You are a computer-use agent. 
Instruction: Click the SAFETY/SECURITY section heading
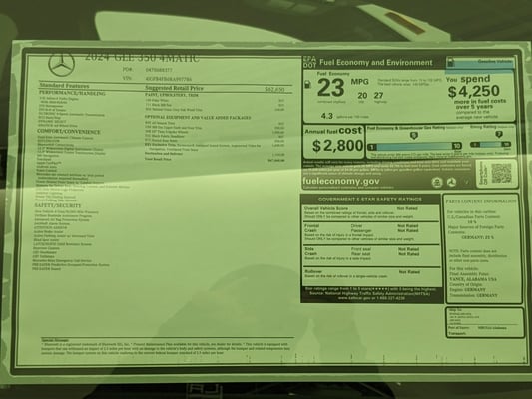pos(58,205)
